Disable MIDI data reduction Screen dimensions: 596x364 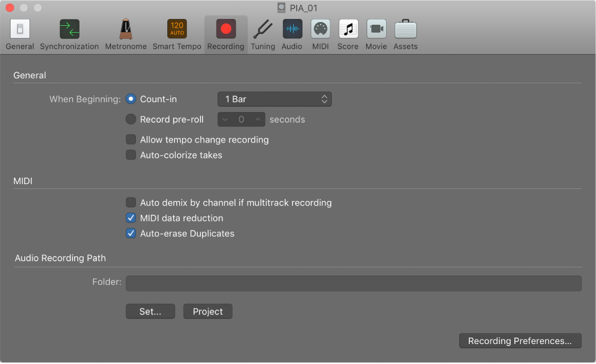[x=130, y=218]
